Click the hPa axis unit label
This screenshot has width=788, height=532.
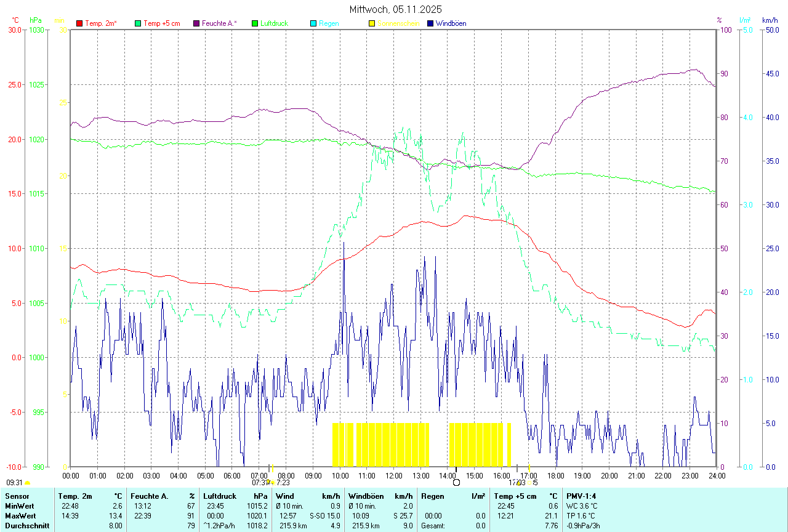click(x=35, y=20)
